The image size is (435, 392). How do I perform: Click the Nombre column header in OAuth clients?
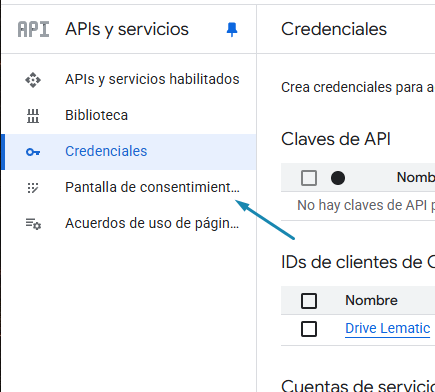(371, 301)
